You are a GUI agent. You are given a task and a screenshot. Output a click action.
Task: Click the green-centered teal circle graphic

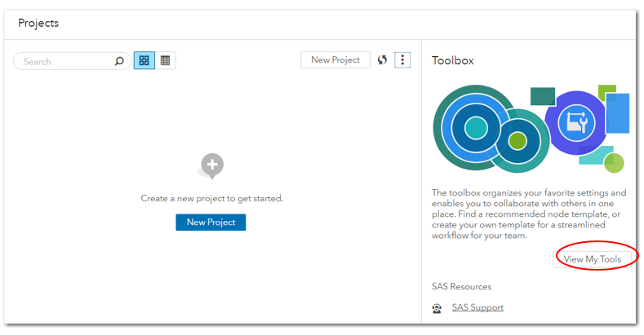pyautogui.click(x=517, y=140)
